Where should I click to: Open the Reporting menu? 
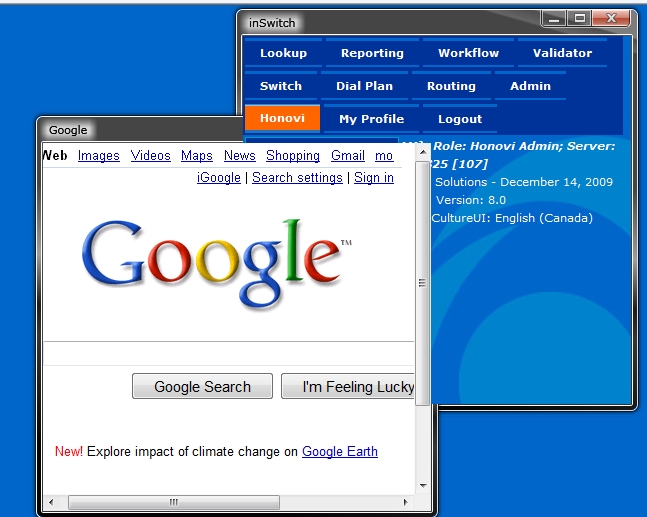point(372,53)
